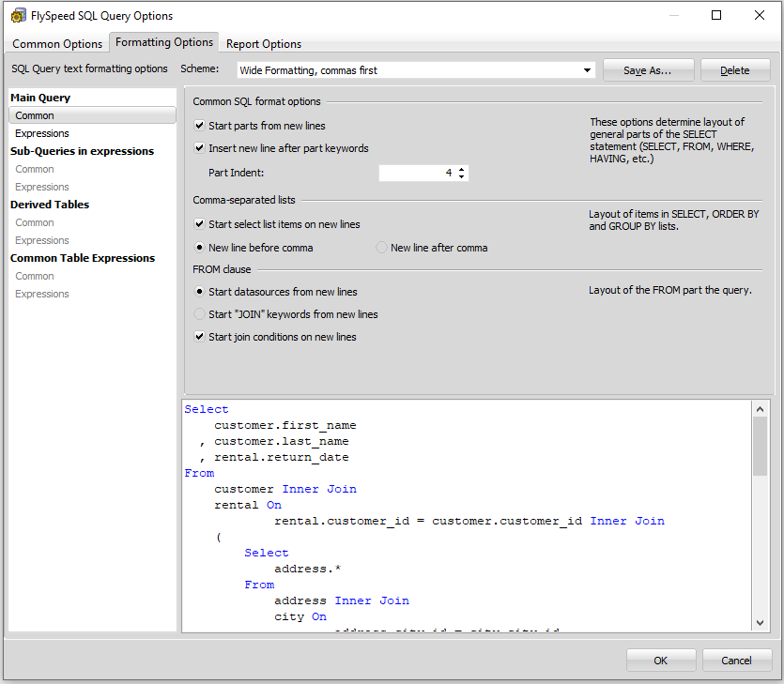The image size is (784, 684).
Task: Click the SQL preview down scroll arrow
Action: [760, 622]
